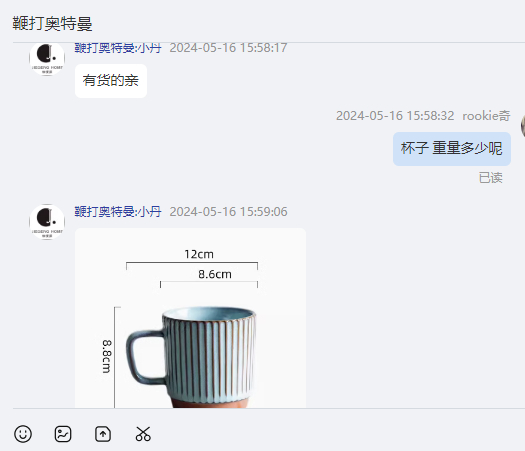525x451 pixels.
Task: Click the 已读 read status label
Action: click(x=491, y=178)
